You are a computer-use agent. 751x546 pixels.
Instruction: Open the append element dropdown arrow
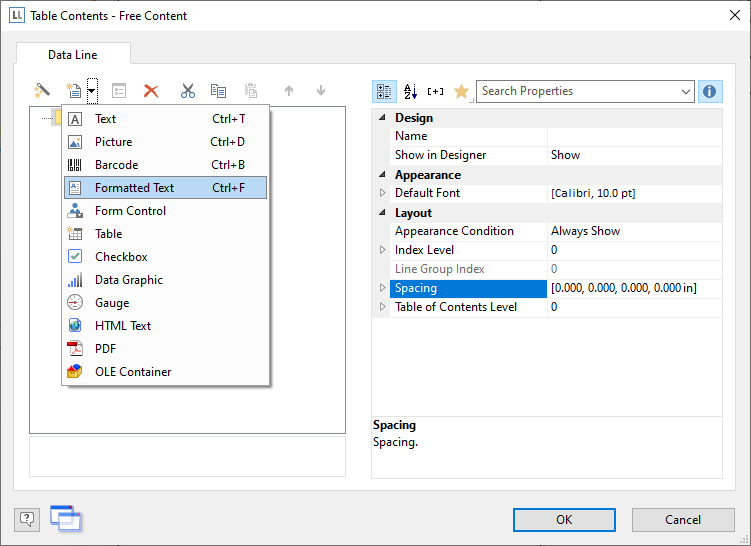92,91
